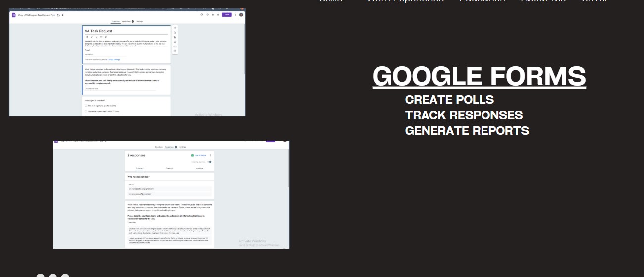Click the Import questions icon in side toolbar
Image resolution: width=644 pixels, height=277 pixels.
(175, 33)
